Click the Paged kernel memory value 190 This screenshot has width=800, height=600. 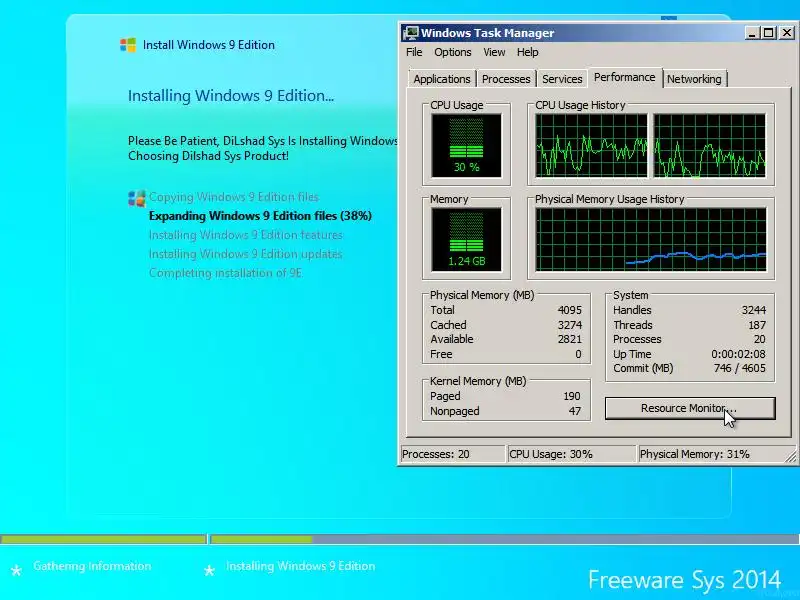coord(571,396)
